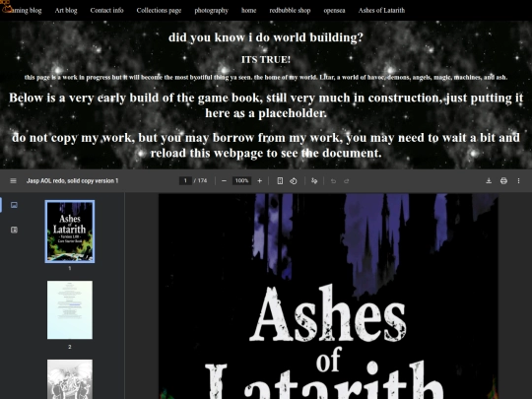Click 'did you know i do world building?' heading

coord(266,37)
